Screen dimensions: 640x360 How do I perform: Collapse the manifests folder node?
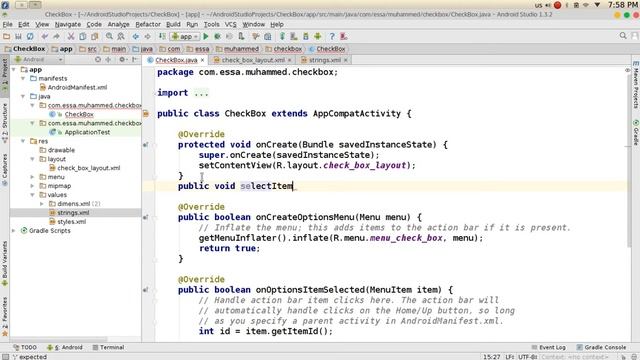point(23,78)
